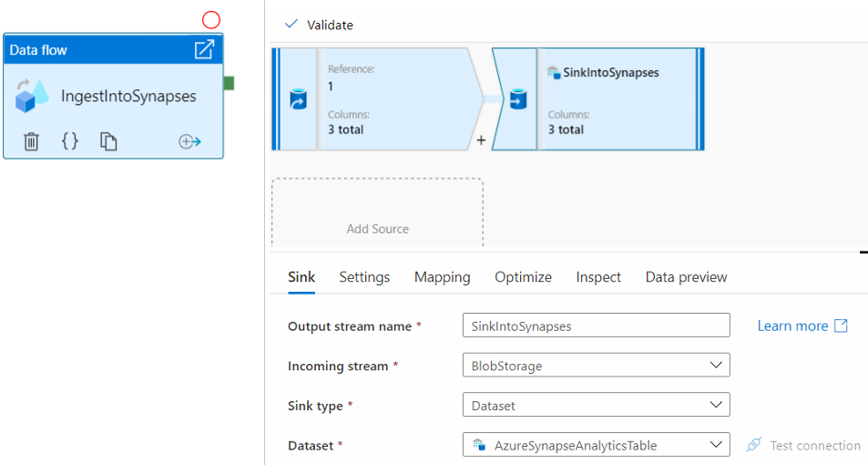View the activity JSON code braces icon
868x465 pixels.
click(70, 141)
